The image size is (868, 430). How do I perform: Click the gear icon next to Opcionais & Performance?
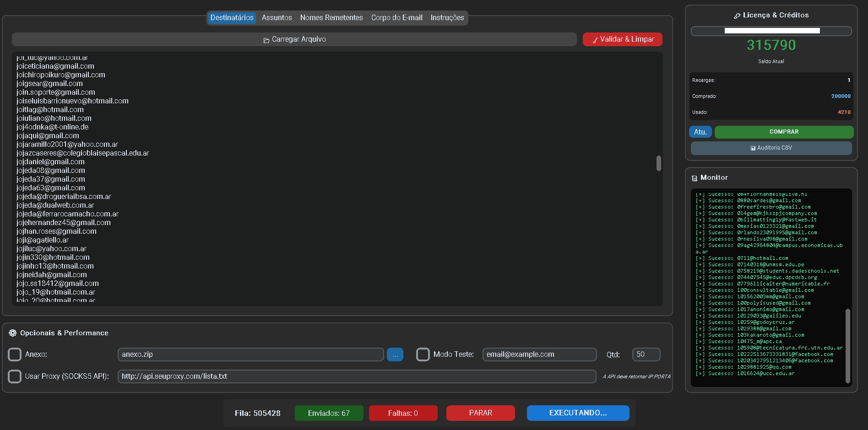(x=14, y=333)
